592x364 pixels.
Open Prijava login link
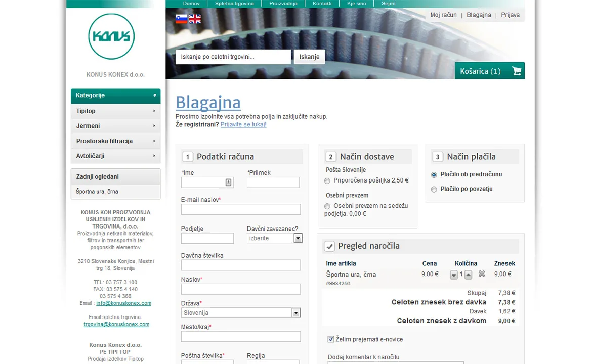coord(511,15)
